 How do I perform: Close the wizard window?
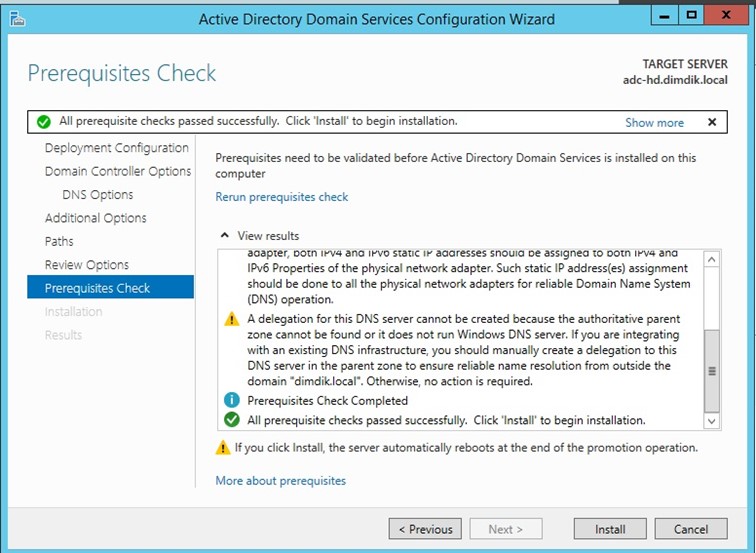tap(726, 15)
